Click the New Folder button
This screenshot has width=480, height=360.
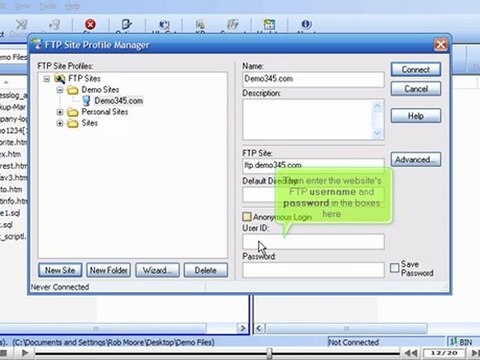point(109,270)
